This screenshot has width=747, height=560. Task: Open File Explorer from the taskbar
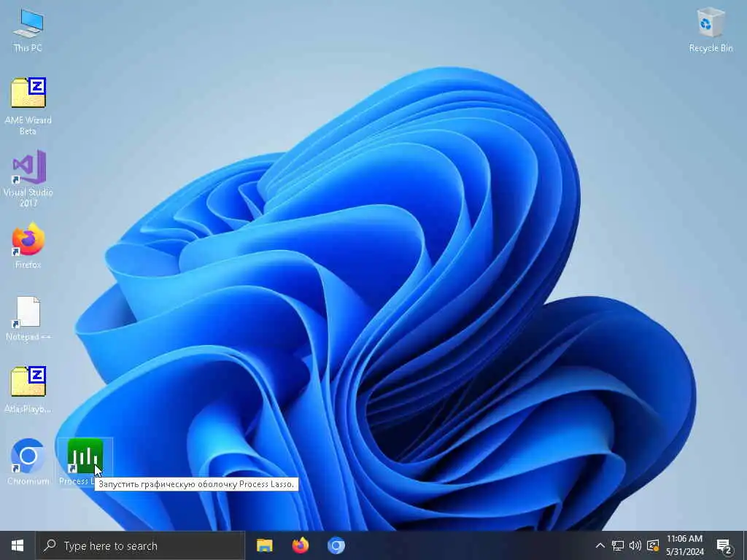point(264,545)
